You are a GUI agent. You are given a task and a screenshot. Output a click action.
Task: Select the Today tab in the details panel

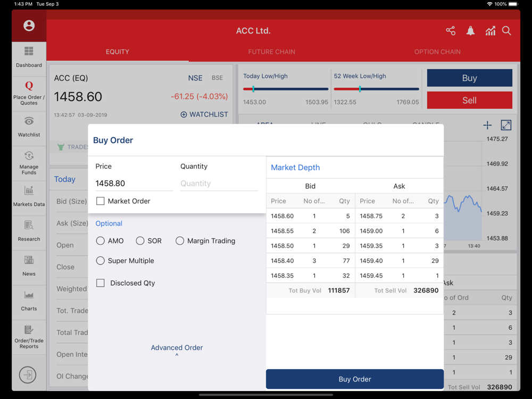pos(65,179)
